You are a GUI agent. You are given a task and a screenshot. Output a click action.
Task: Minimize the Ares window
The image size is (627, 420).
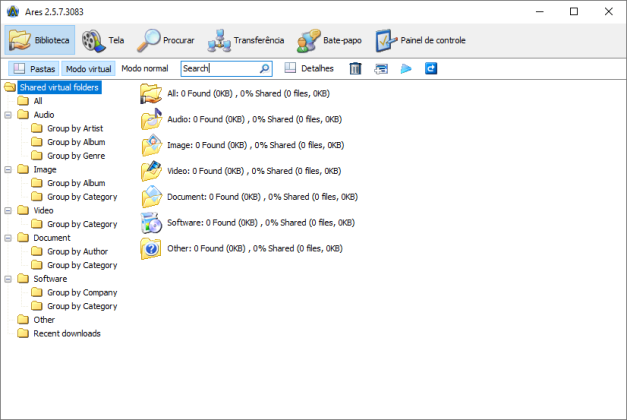click(x=540, y=12)
